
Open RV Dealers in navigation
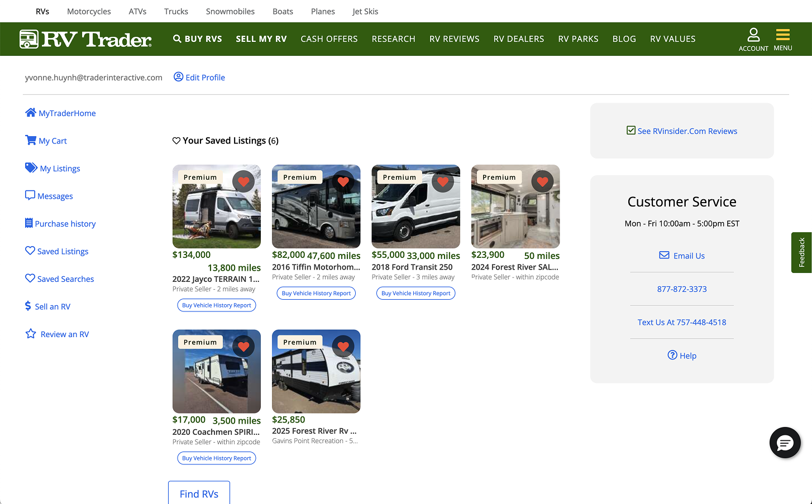[519, 39]
